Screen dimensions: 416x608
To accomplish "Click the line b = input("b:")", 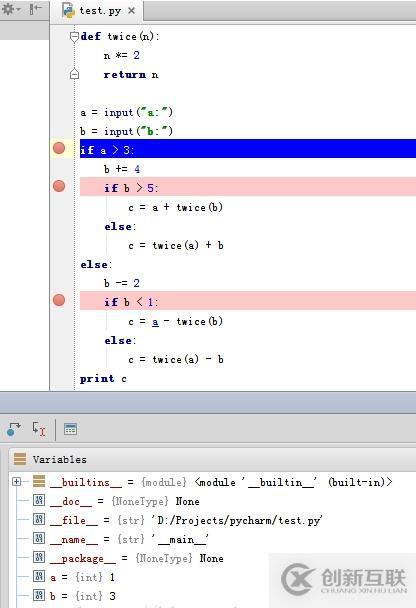I will pos(126,131).
